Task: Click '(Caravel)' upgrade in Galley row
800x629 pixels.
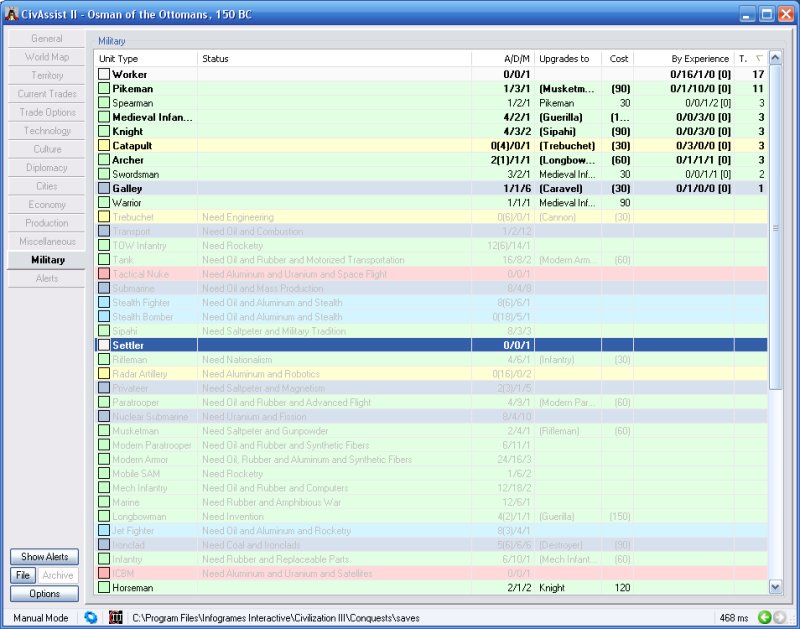Action: click(561, 188)
